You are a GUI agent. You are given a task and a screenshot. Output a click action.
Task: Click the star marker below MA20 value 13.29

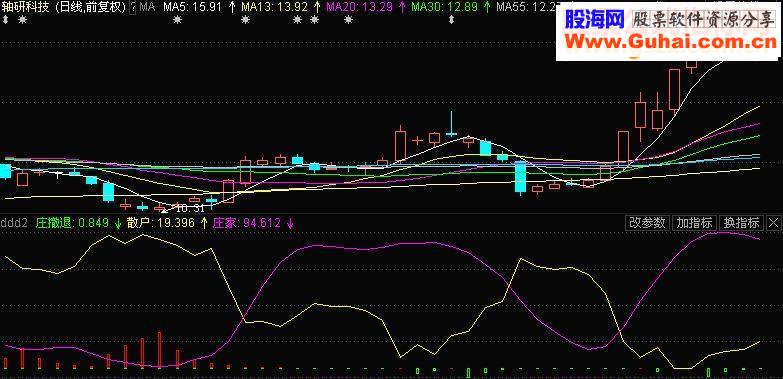(348, 20)
